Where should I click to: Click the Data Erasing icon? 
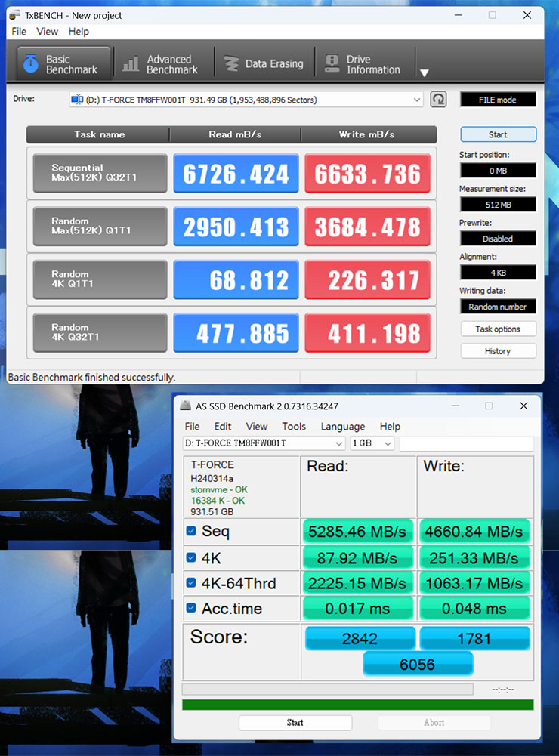click(x=231, y=63)
